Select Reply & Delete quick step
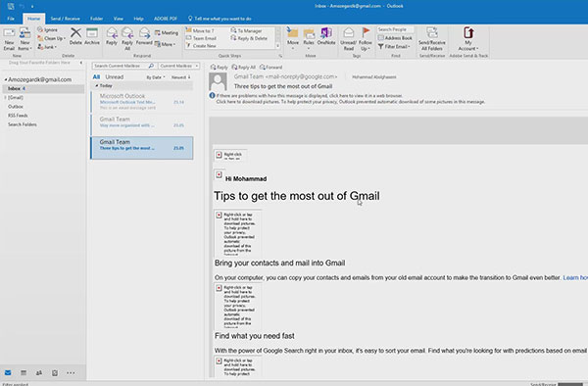588x386 pixels. pyautogui.click(x=249, y=38)
